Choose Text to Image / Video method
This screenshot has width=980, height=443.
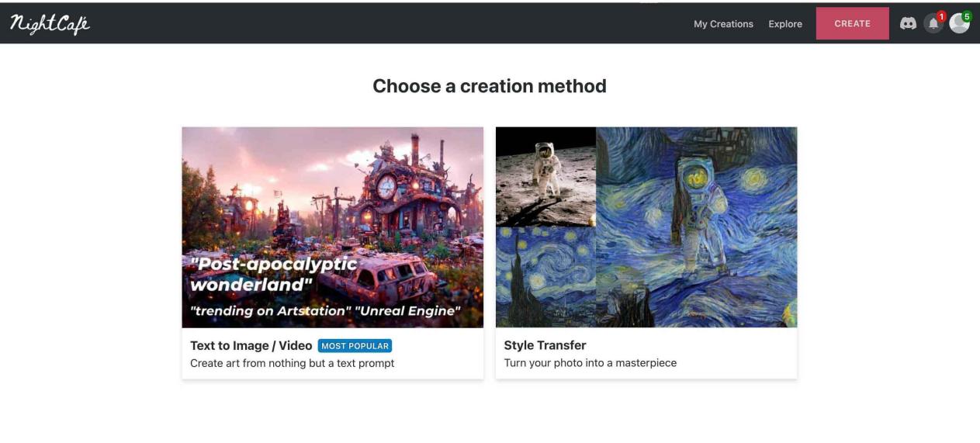pyautogui.click(x=251, y=345)
